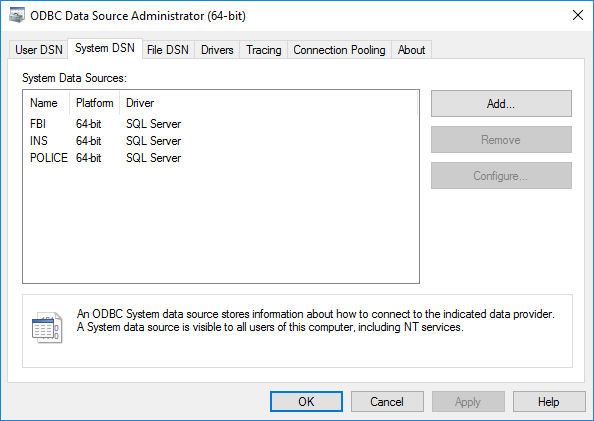Select the POLICE data source entry
The height and width of the screenshot is (421, 594).
(x=106, y=158)
